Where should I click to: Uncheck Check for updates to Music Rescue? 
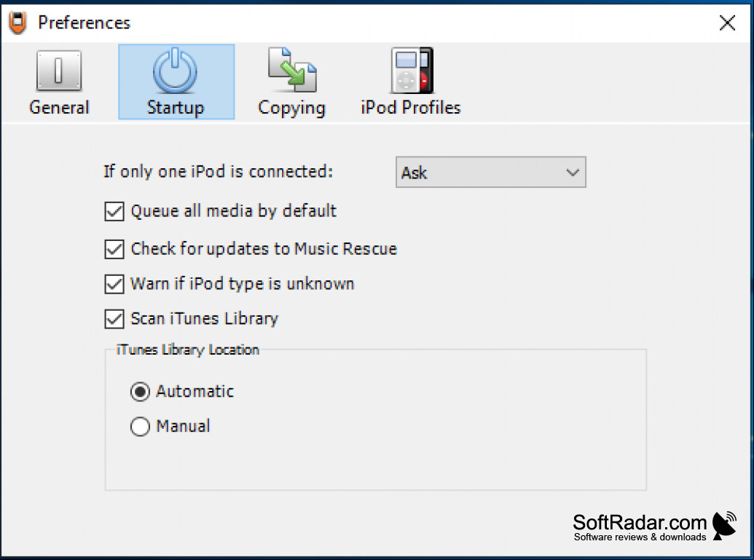point(114,249)
